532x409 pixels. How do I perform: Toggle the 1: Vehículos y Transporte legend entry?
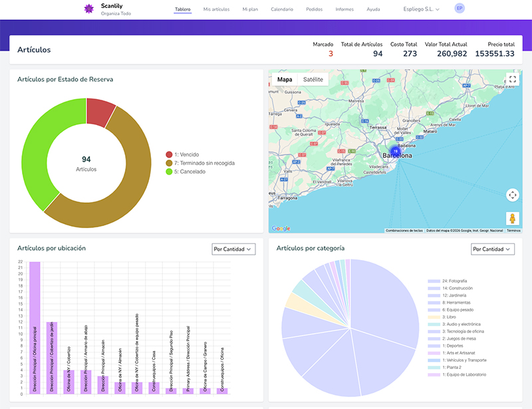[x=458, y=360]
